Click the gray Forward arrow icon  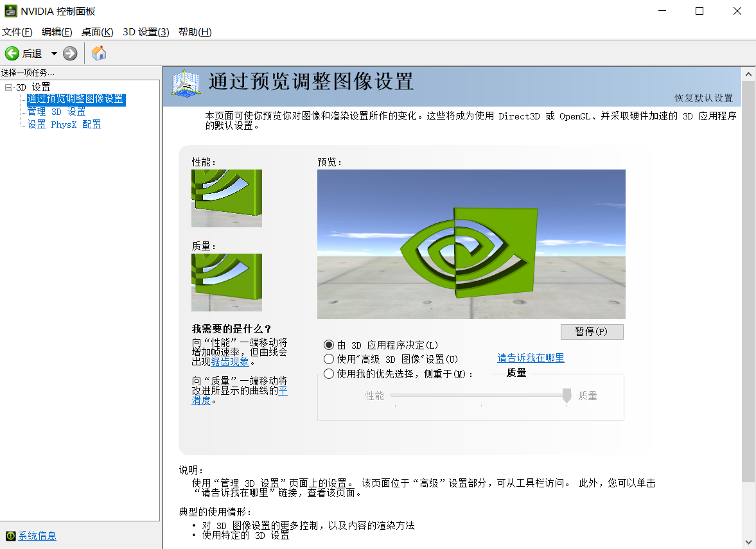click(70, 53)
